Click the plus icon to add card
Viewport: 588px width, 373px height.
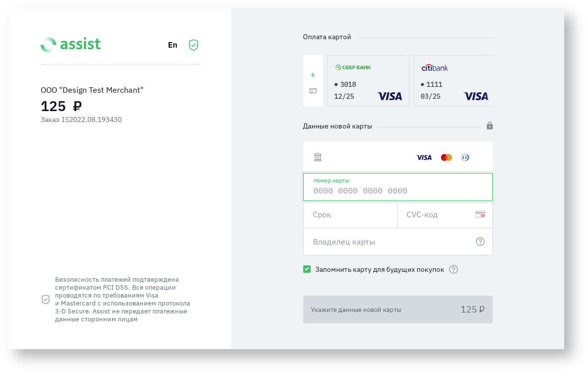coord(313,75)
